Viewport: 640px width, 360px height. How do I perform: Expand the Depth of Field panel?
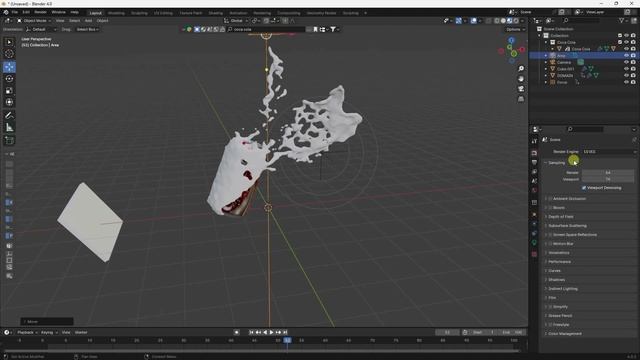click(561, 217)
